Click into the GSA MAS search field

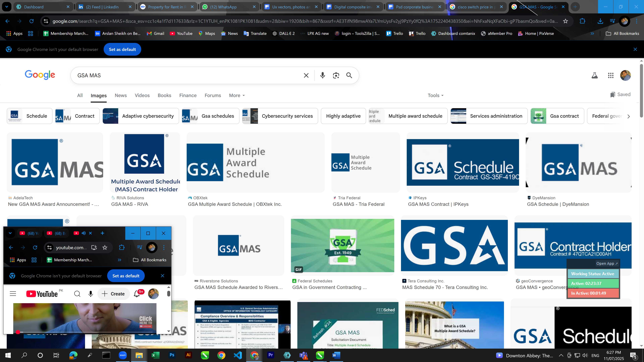(187, 75)
